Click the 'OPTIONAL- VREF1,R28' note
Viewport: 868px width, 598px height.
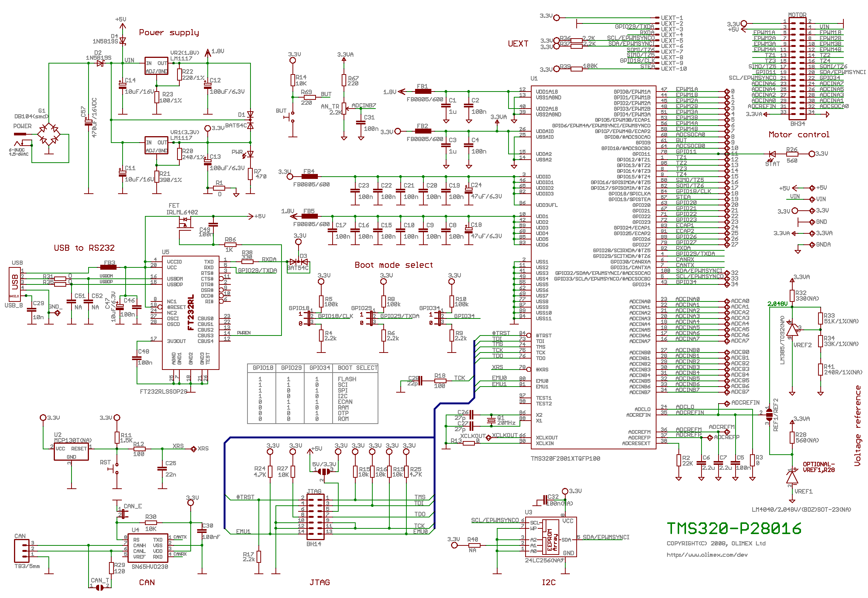coord(819,467)
